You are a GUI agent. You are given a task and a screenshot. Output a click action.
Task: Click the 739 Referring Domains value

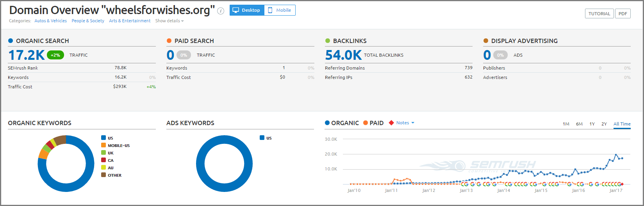469,68
